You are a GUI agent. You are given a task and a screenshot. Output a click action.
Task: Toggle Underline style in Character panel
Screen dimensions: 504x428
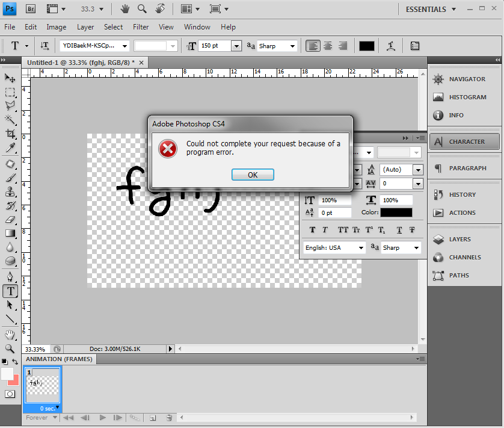[x=398, y=229]
